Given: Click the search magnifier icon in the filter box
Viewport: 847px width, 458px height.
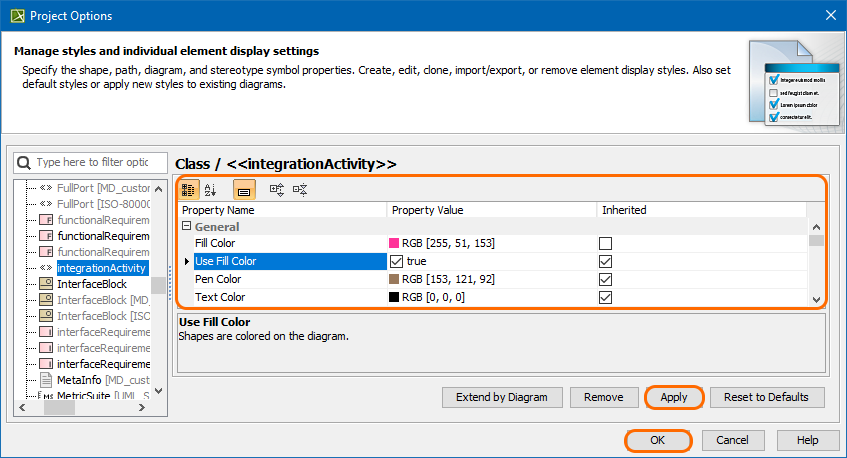Looking at the screenshot, I should click(x=24, y=162).
